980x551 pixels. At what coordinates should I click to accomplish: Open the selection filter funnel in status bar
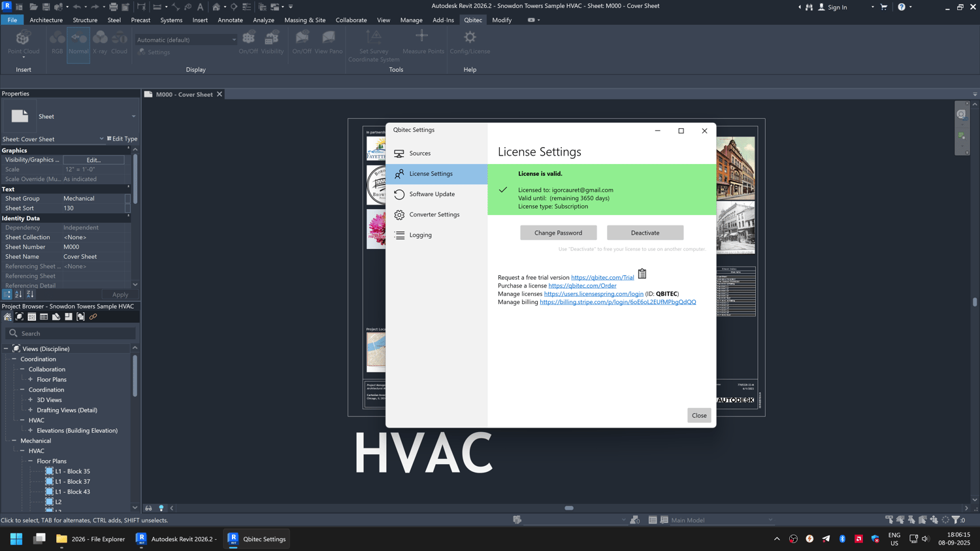coord(956,520)
